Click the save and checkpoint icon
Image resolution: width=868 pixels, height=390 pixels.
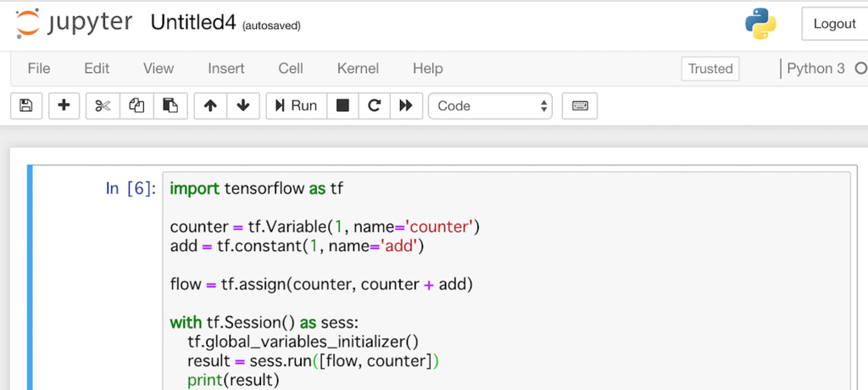click(x=25, y=106)
